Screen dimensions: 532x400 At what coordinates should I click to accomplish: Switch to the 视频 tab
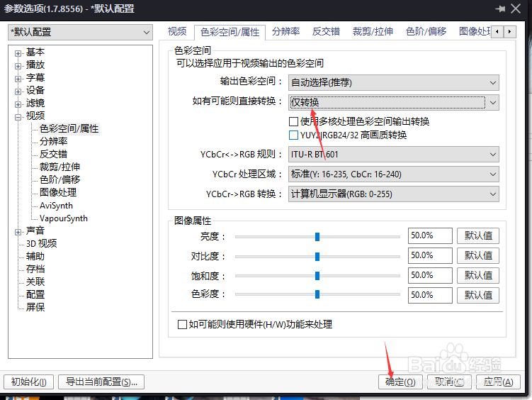click(177, 32)
